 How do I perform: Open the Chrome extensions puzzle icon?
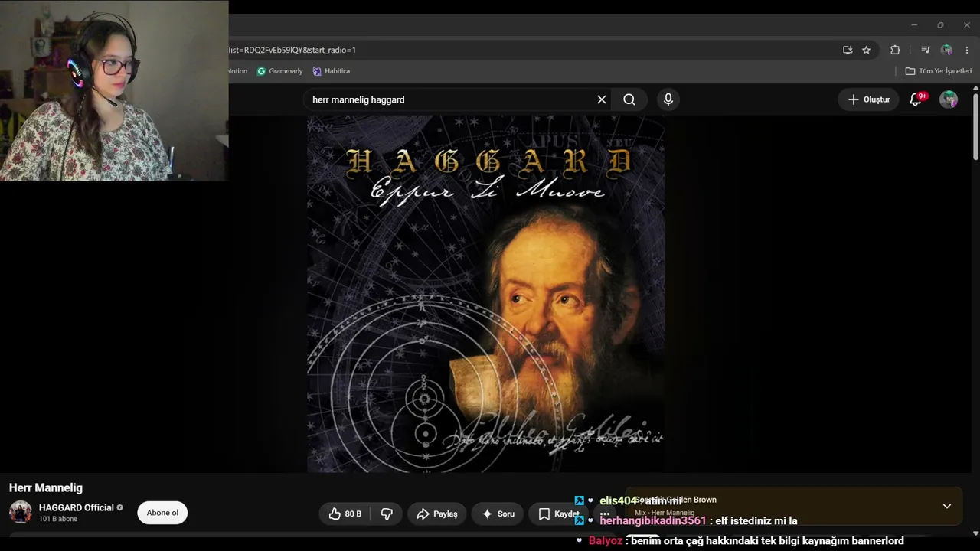click(x=895, y=50)
